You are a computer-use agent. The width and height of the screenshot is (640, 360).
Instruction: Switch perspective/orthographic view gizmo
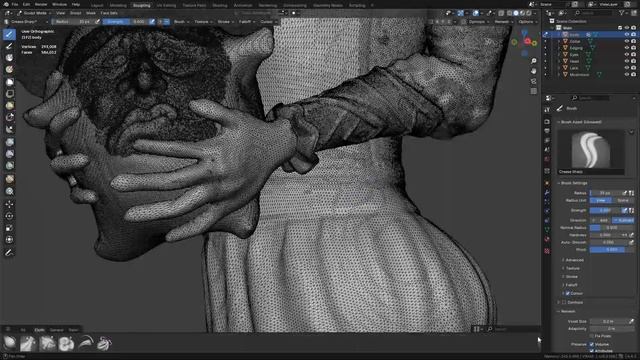(x=534, y=91)
